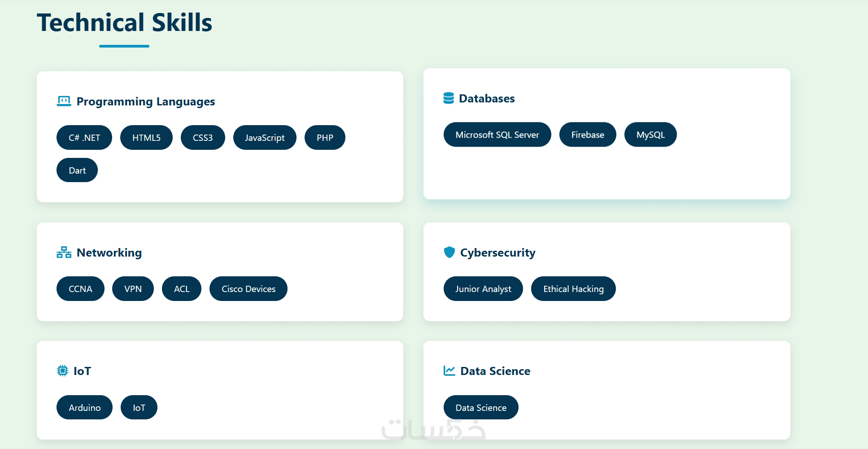Click the shield icon beside Cybersecurity
The image size is (868, 449).
click(449, 253)
